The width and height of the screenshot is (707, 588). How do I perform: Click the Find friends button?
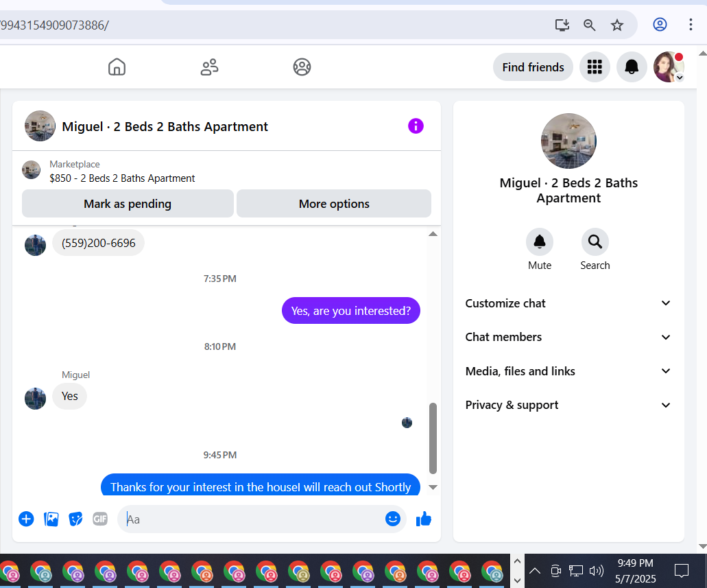533,67
